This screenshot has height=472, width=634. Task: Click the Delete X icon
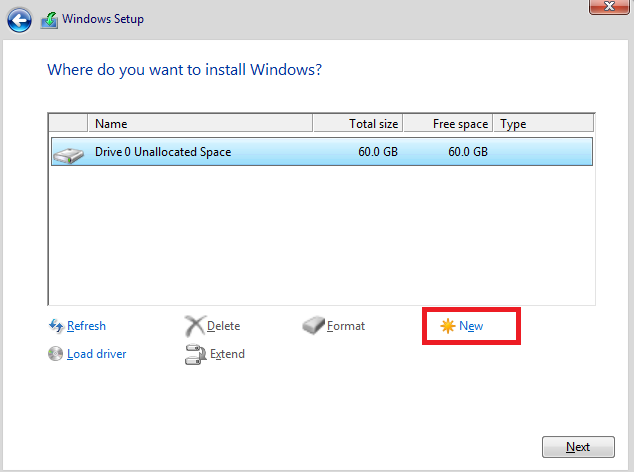pos(195,326)
